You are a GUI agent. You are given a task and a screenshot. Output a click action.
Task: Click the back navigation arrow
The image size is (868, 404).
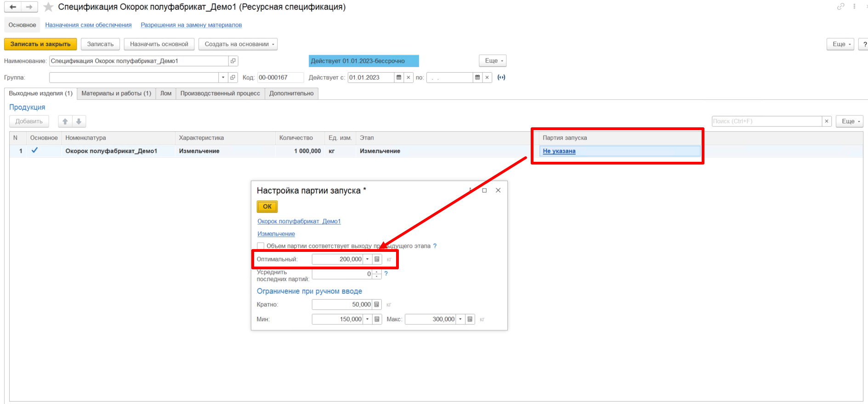[x=13, y=7]
